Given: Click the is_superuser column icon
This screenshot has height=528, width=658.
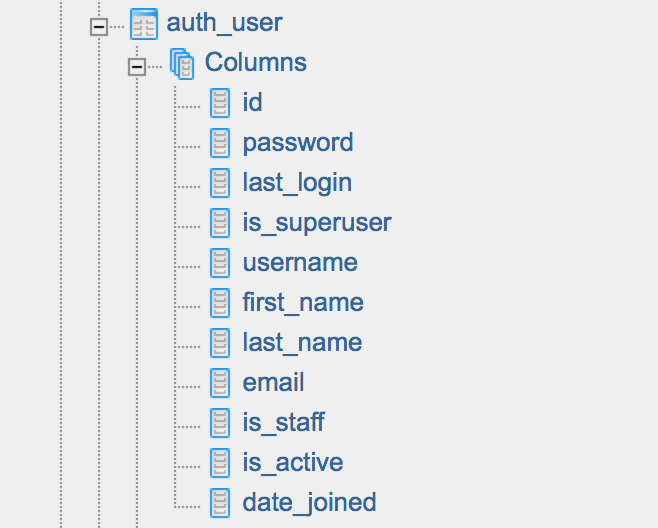Looking at the screenshot, I should tap(220, 222).
